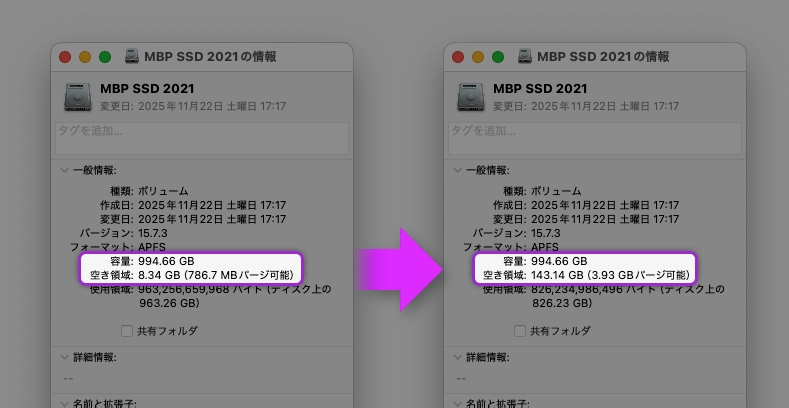Select 種類 ボリューム value in 8.34 GB free window
Screen dimensions: 789x408
click(163, 191)
